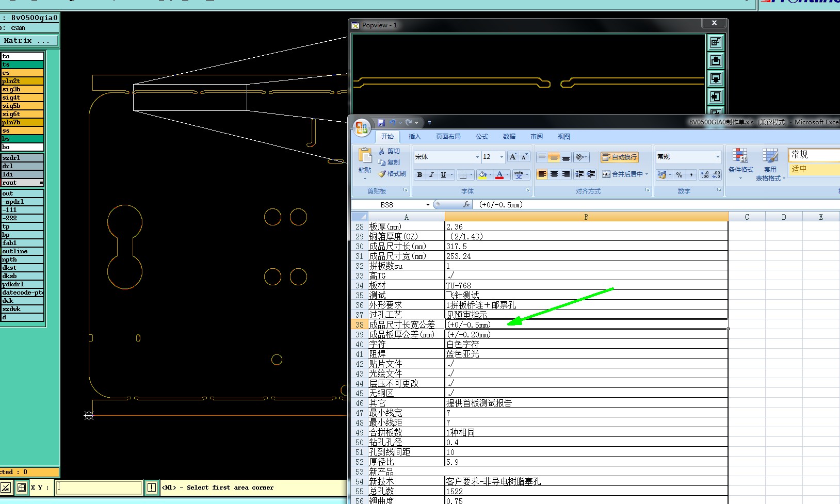Decrease font size with the small A
The image size is (840, 504).
click(x=524, y=157)
